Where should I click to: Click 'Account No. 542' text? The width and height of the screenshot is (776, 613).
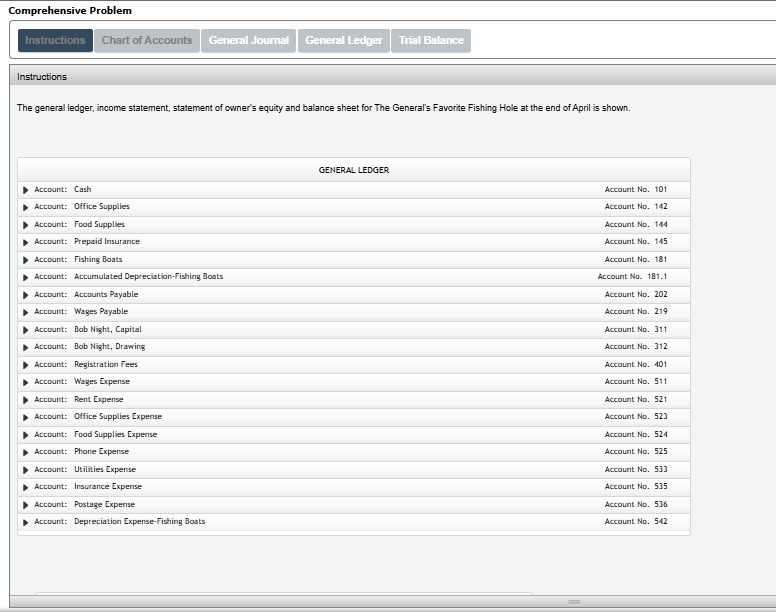636,521
